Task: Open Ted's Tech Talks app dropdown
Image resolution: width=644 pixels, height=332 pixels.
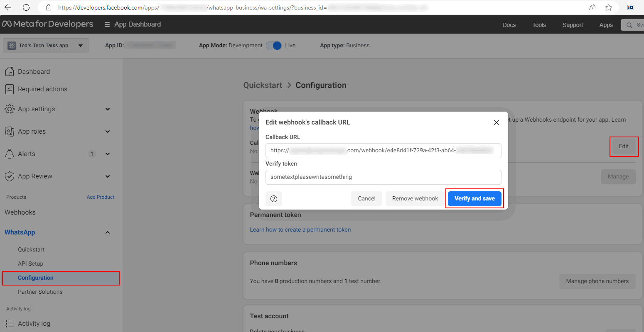Action: 46,46
